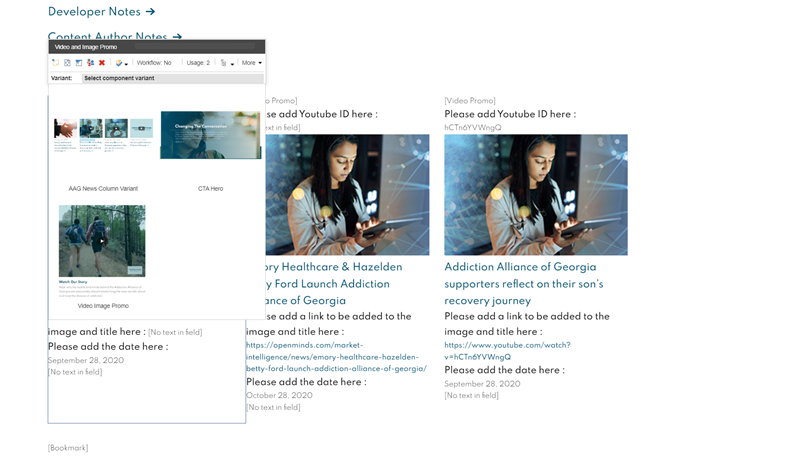Select the AAG News Column Variant label
Screen dimensions: 800x464
pos(103,188)
